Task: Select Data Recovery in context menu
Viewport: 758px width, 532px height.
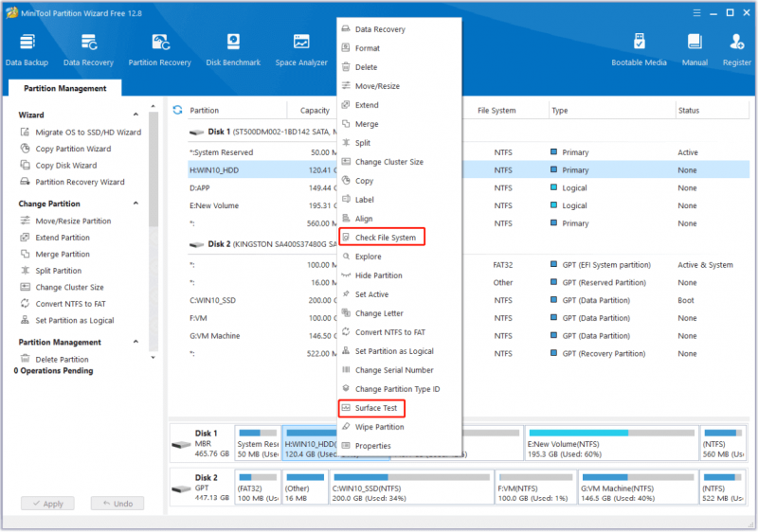Action: (399, 29)
